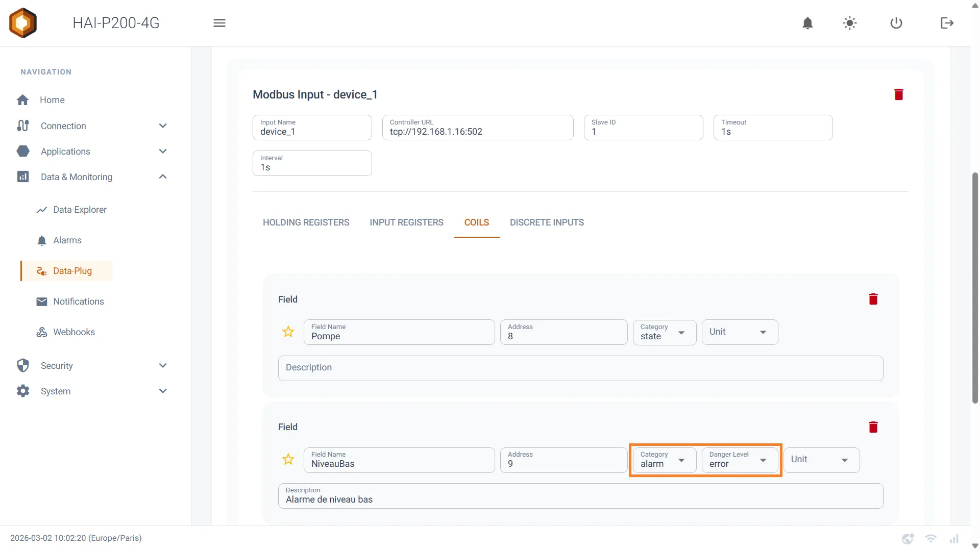Open the Alarms page

pos(67,240)
